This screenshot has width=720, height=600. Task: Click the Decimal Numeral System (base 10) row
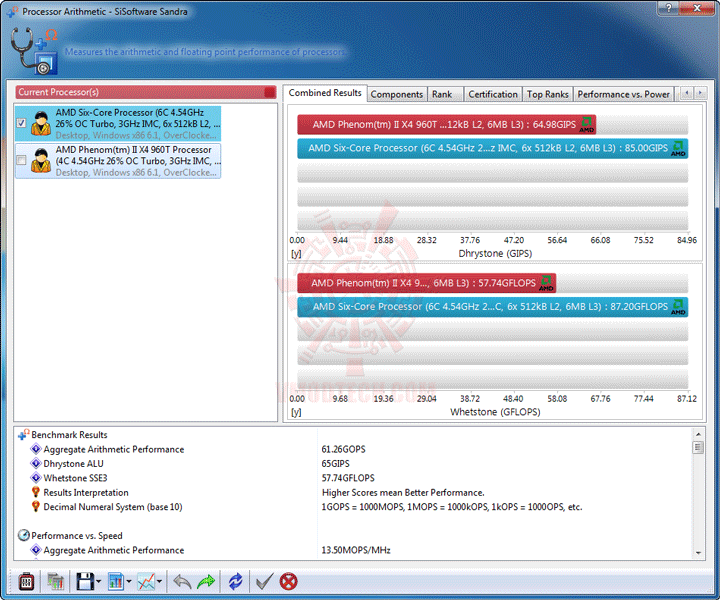point(354,506)
